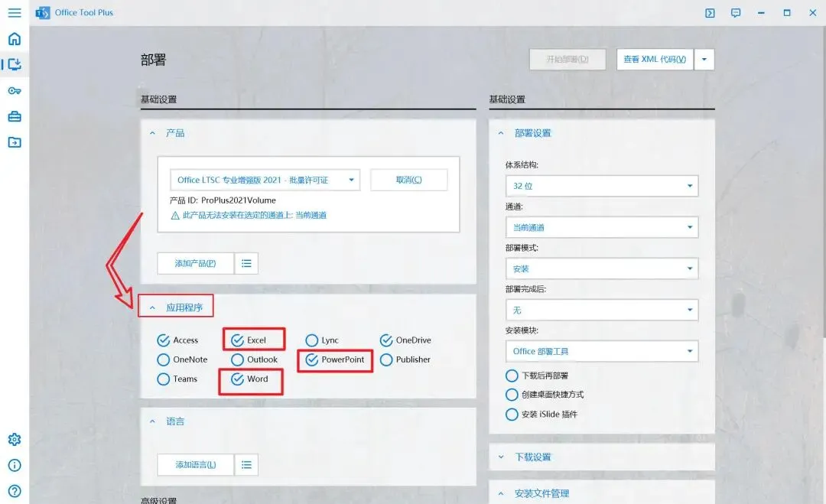Click left 基础设置 heading

coord(158,99)
